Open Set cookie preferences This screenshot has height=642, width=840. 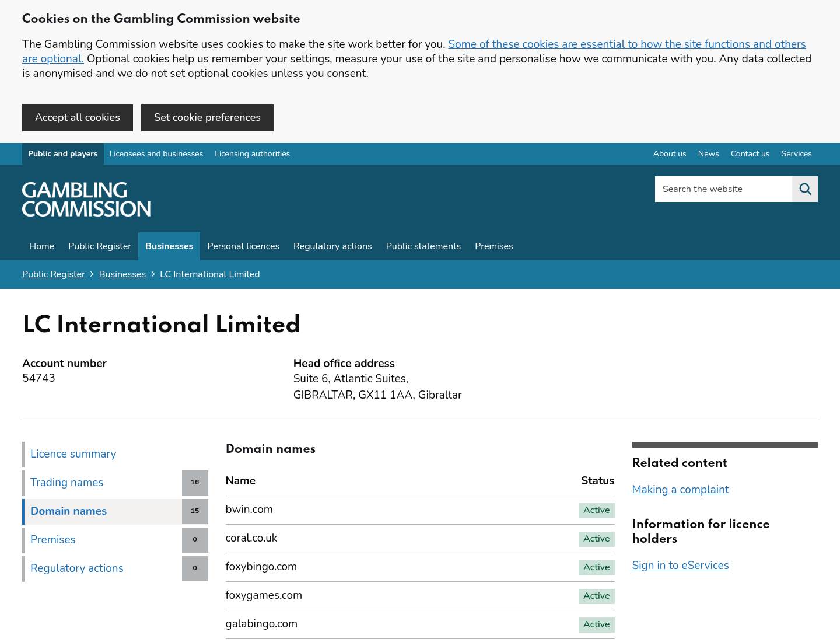pyautogui.click(x=207, y=118)
